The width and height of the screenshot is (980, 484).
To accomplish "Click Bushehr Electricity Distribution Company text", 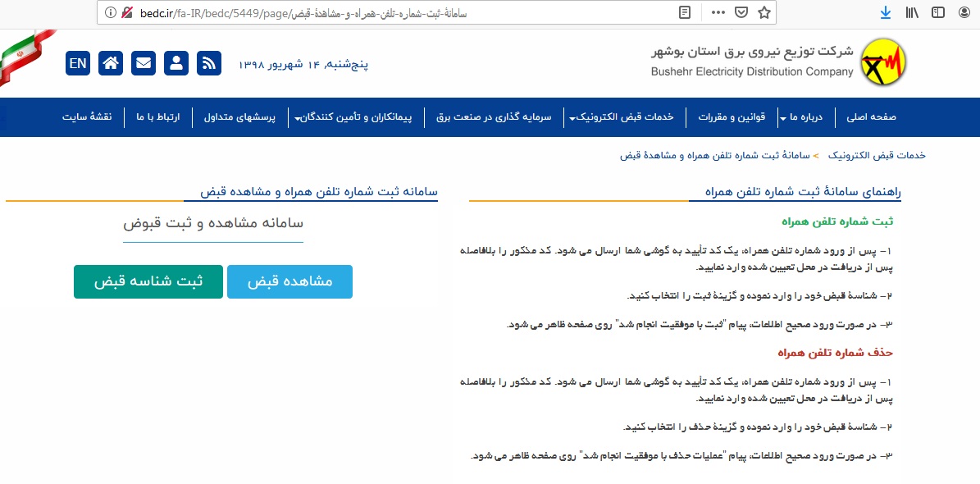I will (x=752, y=72).
